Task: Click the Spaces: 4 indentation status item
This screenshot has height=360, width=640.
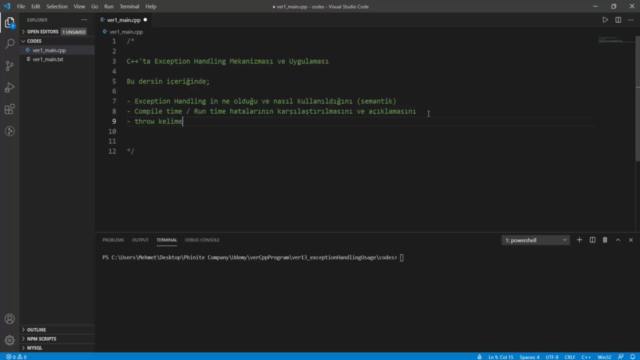Action: [529, 357]
